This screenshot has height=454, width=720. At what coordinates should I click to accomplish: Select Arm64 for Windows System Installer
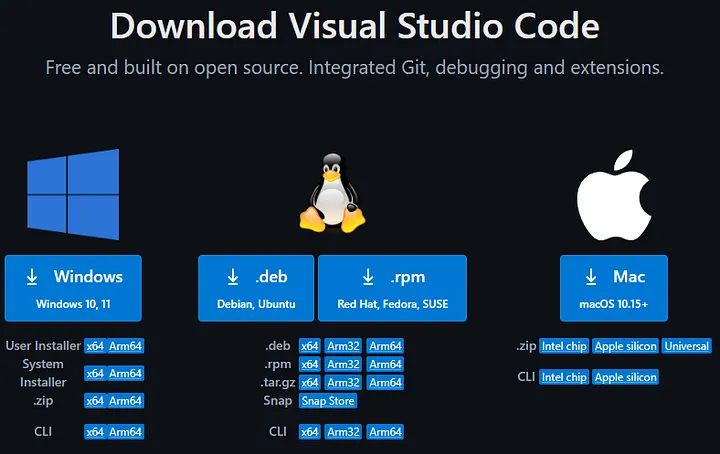coord(125,374)
